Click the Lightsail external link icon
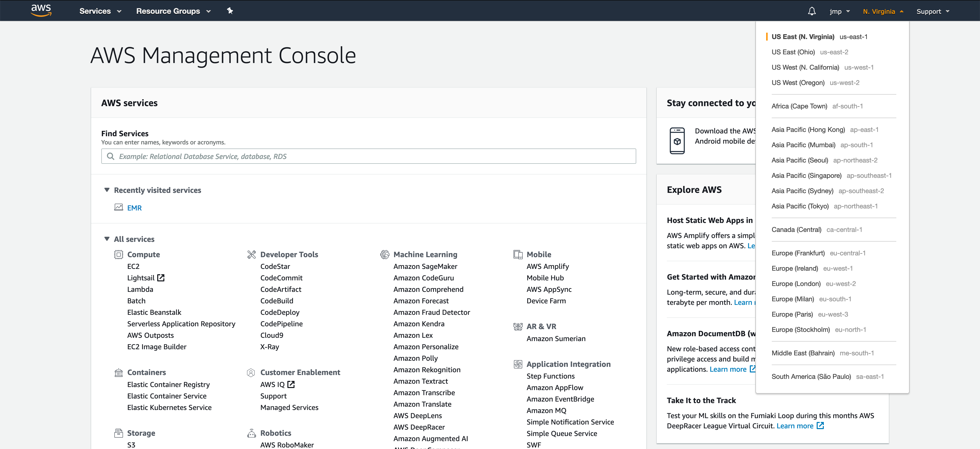The image size is (980, 449). pyautogui.click(x=161, y=278)
